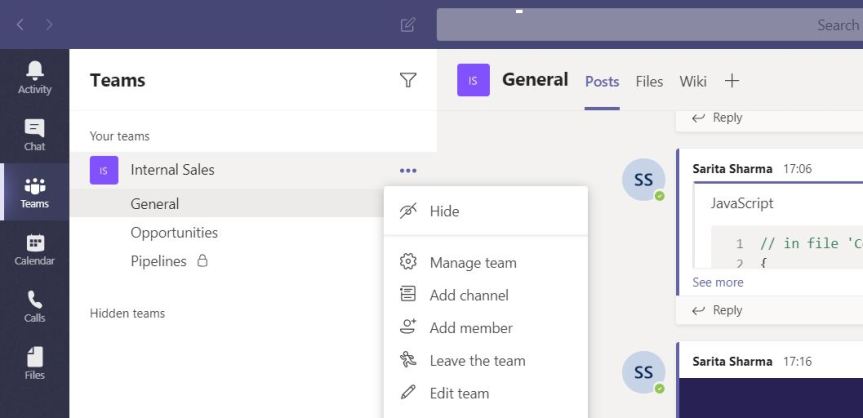Click the three-dot more options for Internal Sales

[408, 170]
